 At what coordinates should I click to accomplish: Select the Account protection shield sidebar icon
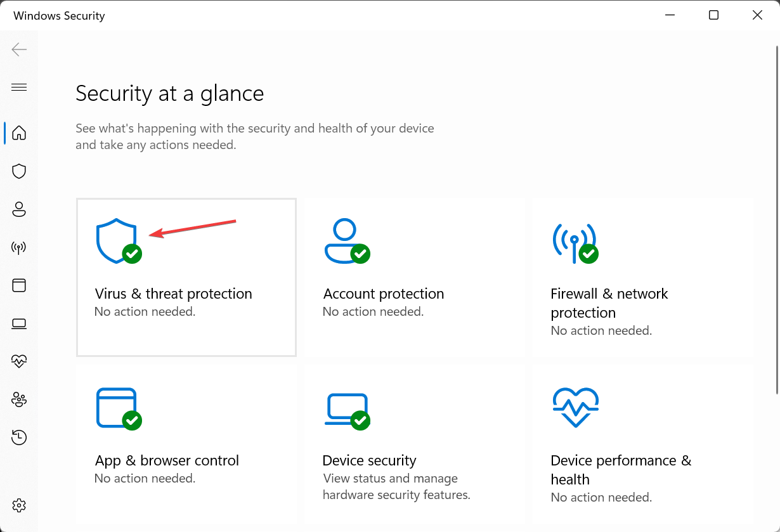click(x=19, y=209)
